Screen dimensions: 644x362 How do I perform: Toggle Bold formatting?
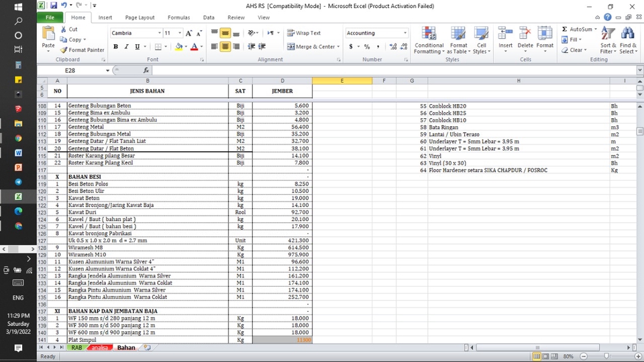tap(116, 47)
